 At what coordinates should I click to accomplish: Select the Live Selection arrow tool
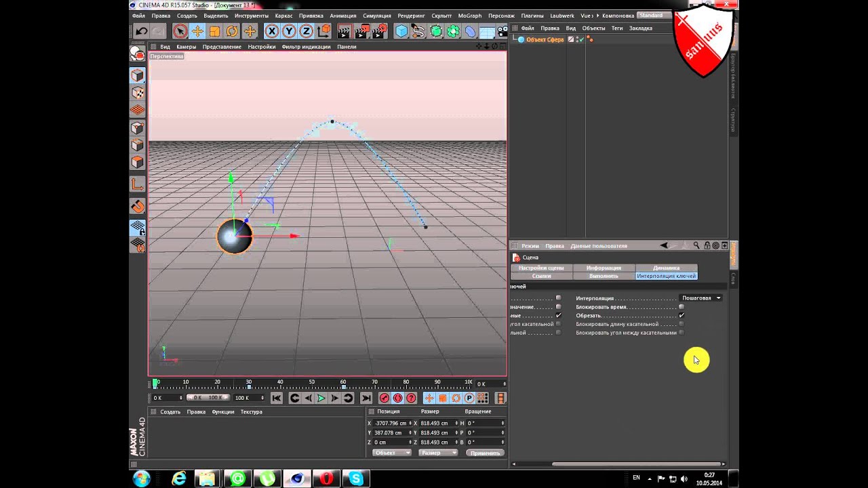click(180, 31)
